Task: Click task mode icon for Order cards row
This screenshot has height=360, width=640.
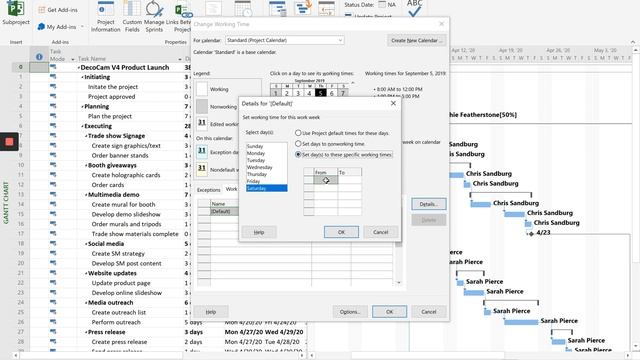Action: (x=53, y=184)
